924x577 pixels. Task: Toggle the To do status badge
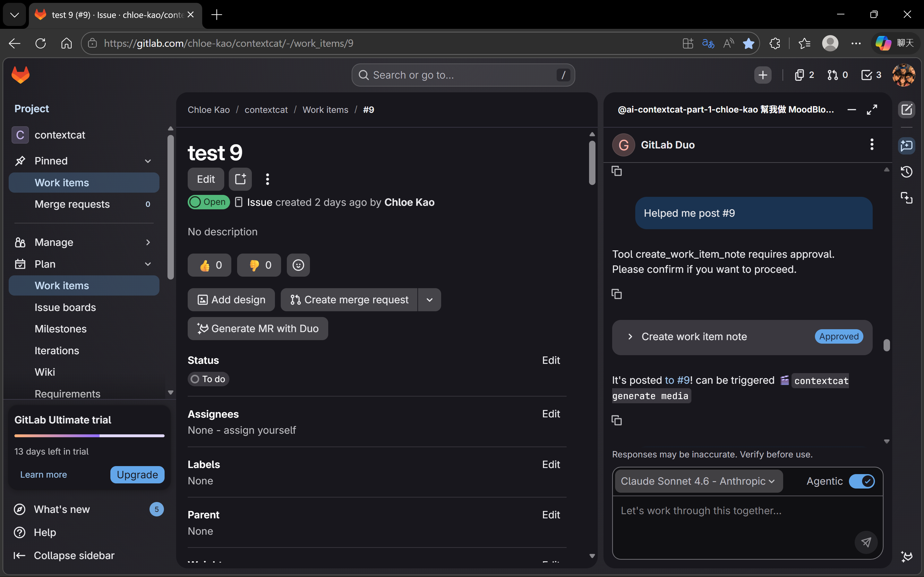click(x=209, y=379)
